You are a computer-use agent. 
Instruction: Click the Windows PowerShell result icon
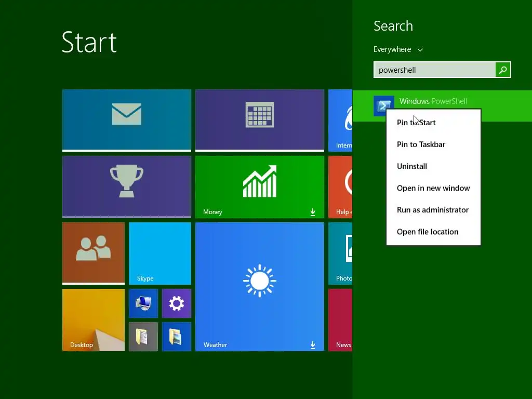[x=384, y=105]
